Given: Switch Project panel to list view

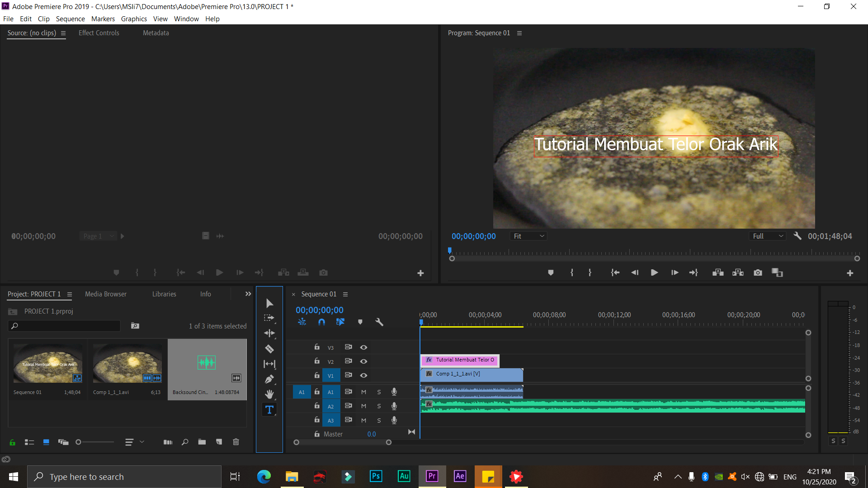Looking at the screenshot, I should [x=29, y=442].
